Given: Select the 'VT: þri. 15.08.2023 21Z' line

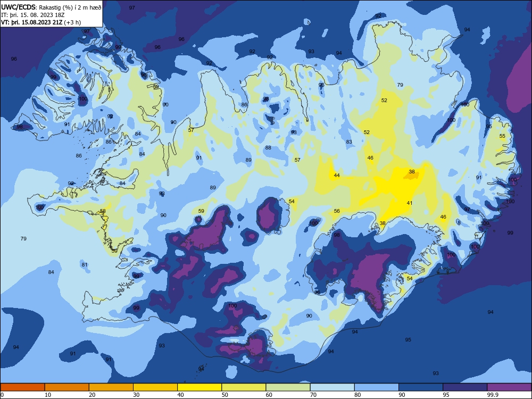Looking at the screenshot, I should coord(32,22).
